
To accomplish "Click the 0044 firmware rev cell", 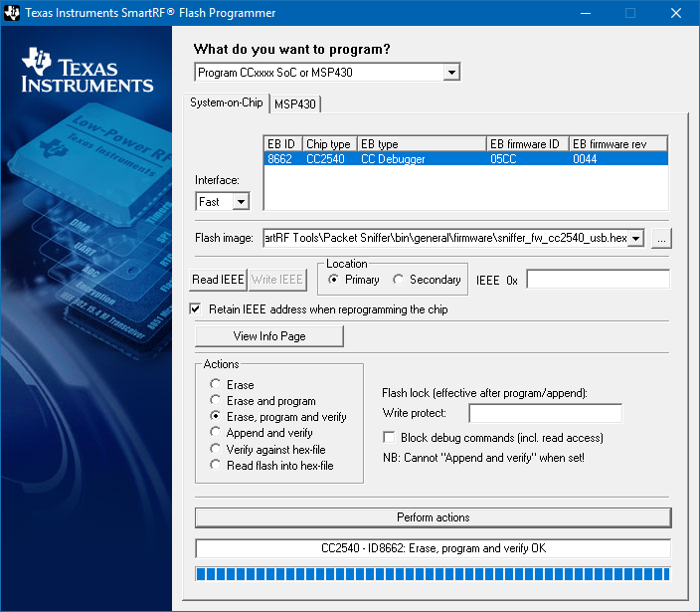I will pyautogui.click(x=585, y=159).
